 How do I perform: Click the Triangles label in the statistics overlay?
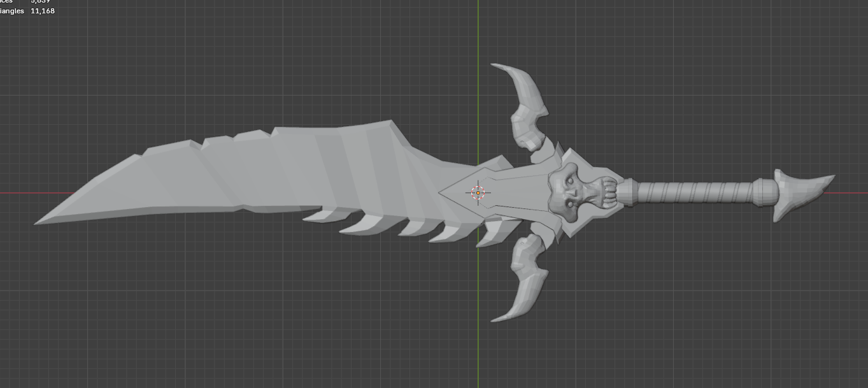pyautogui.click(x=12, y=11)
